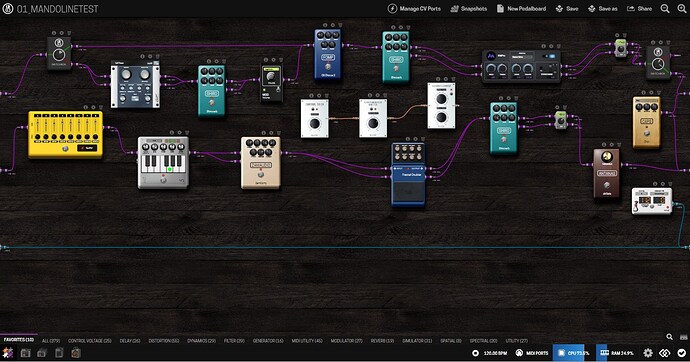Image resolution: width=690 pixels, height=362 pixels.
Task: Open settings gear of the dark blue COMP pedal
Action: pyautogui.click(x=332, y=25)
